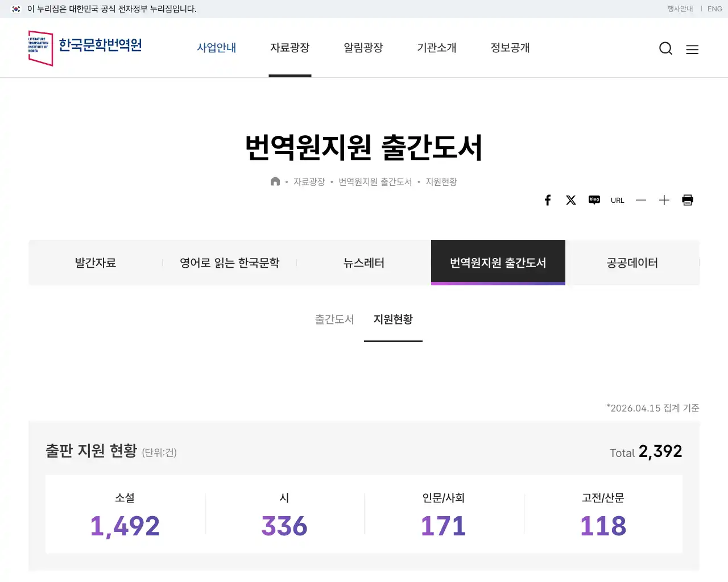Select the 지원현황 sub-tab
The image size is (728, 582).
point(393,319)
